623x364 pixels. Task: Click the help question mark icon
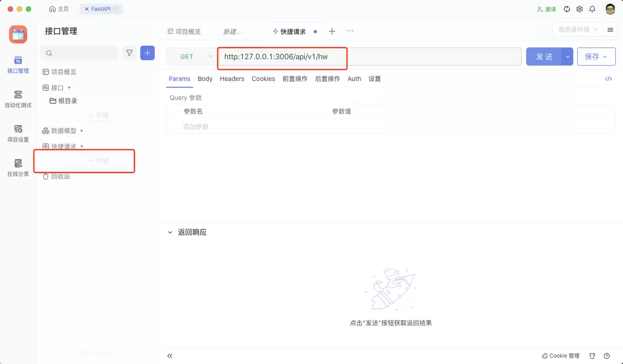[606, 356]
